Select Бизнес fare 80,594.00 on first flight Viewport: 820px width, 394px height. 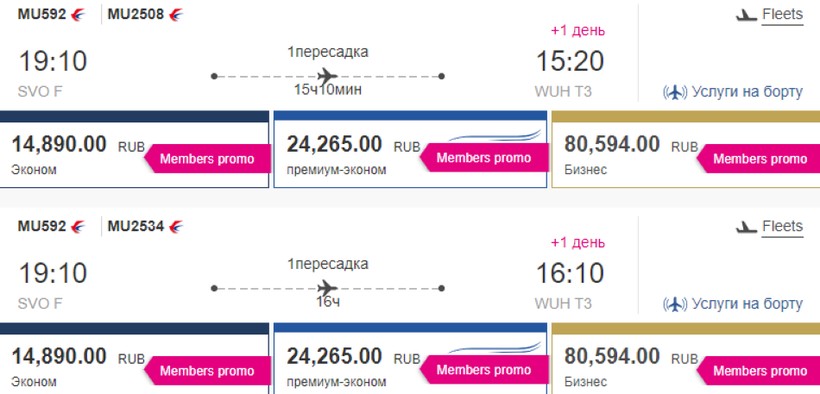686,149
